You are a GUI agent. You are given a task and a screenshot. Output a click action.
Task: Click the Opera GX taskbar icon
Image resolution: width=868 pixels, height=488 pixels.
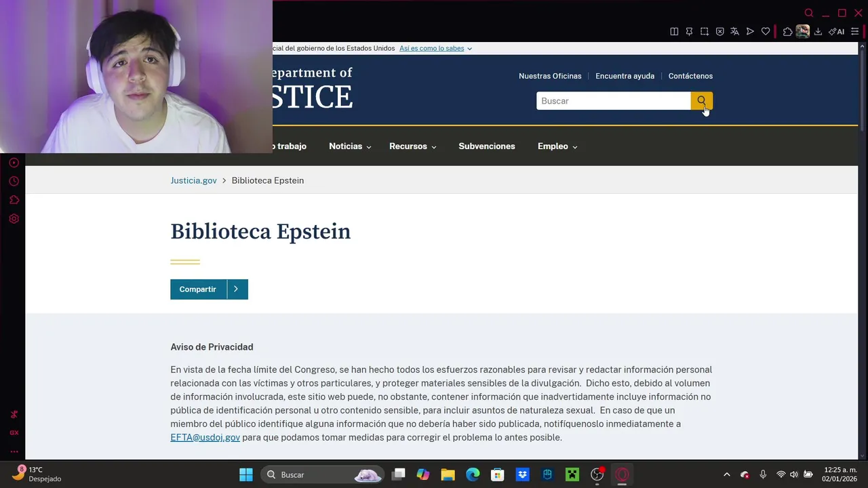point(622,474)
